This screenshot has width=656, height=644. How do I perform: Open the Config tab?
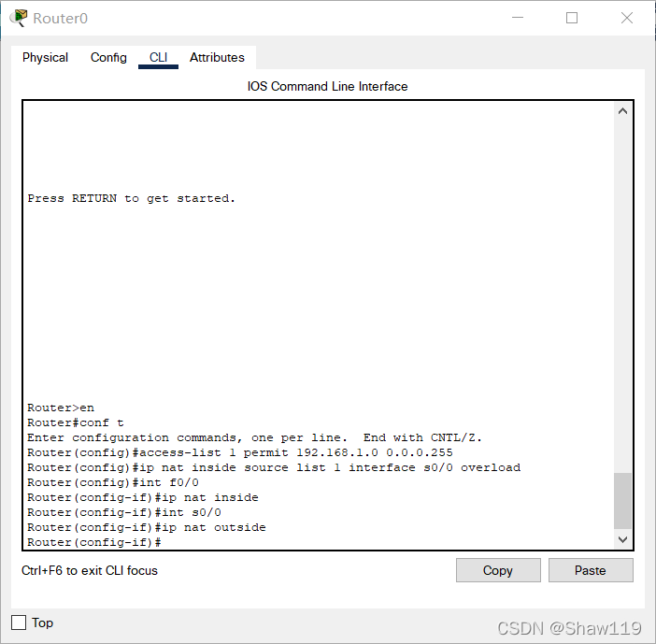108,57
